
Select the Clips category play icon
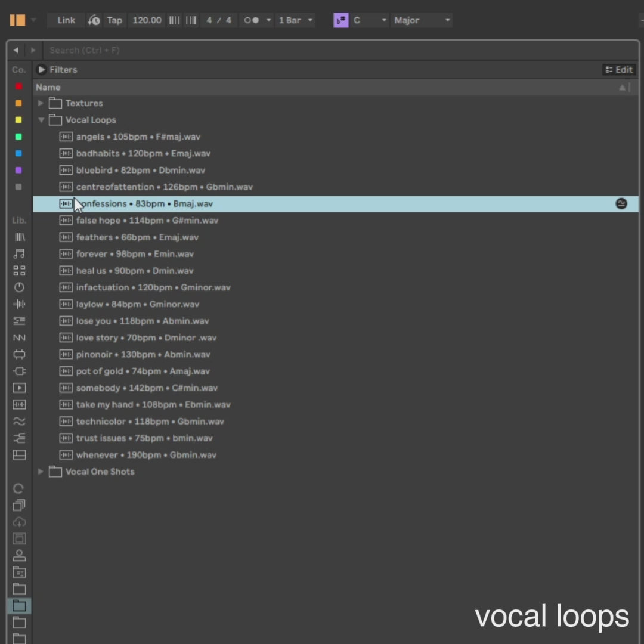click(x=19, y=388)
